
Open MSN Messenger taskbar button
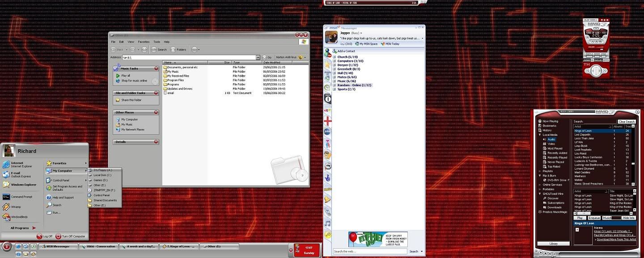(58, 246)
